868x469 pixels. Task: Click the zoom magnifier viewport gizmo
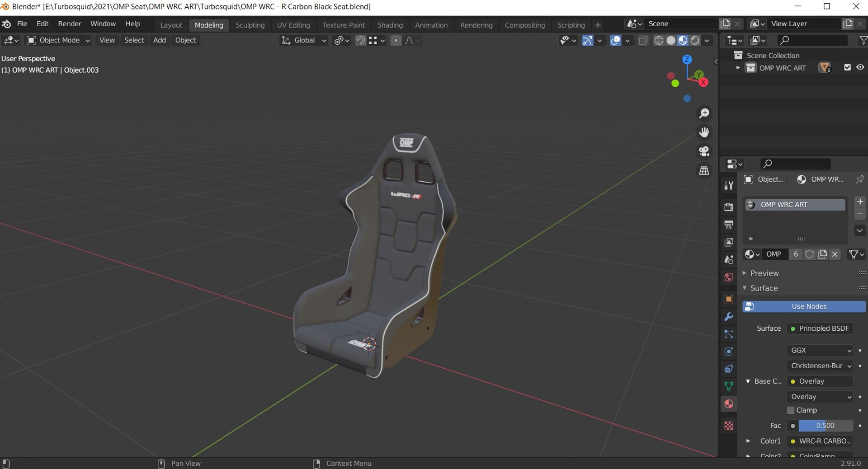[704, 113]
